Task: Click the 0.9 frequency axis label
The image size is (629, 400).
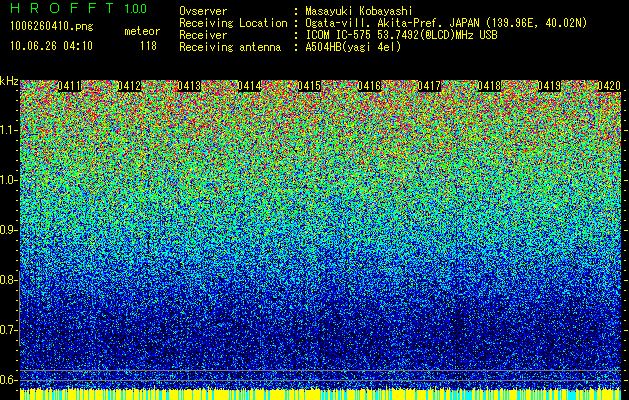Action: click(x=8, y=230)
